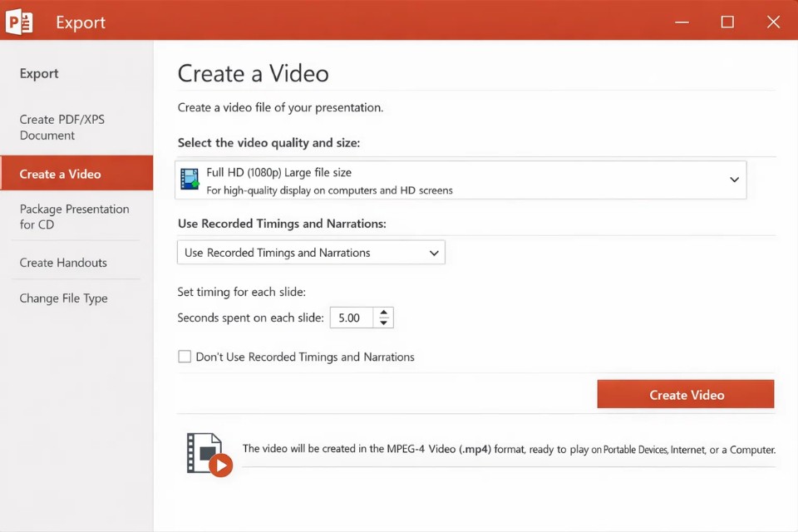798x532 pixels.
Task: Increase seconds spent on each slide
Action: click(x=383, y=313)
